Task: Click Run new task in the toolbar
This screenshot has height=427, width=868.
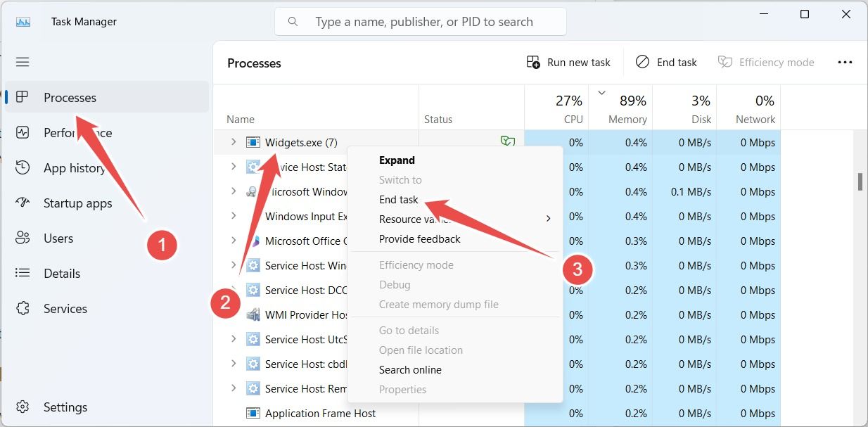Action: point(568,62)
